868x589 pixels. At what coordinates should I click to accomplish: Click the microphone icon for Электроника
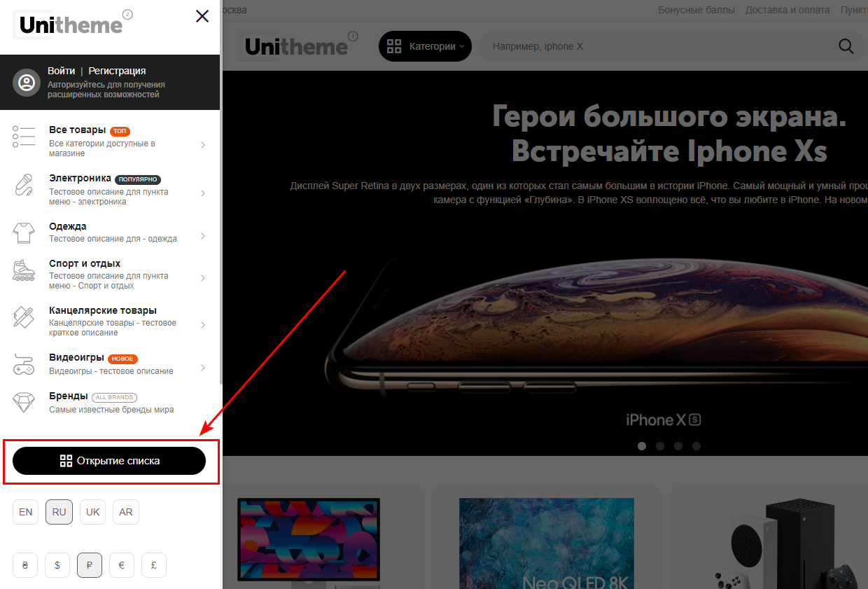pyautogui.click(x=24, y=185)
